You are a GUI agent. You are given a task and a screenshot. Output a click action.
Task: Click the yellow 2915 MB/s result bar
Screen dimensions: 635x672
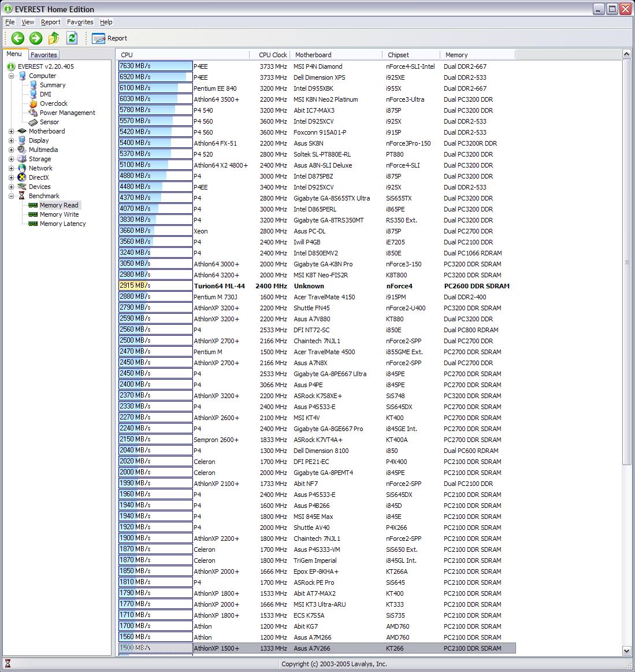coord(155,285)
